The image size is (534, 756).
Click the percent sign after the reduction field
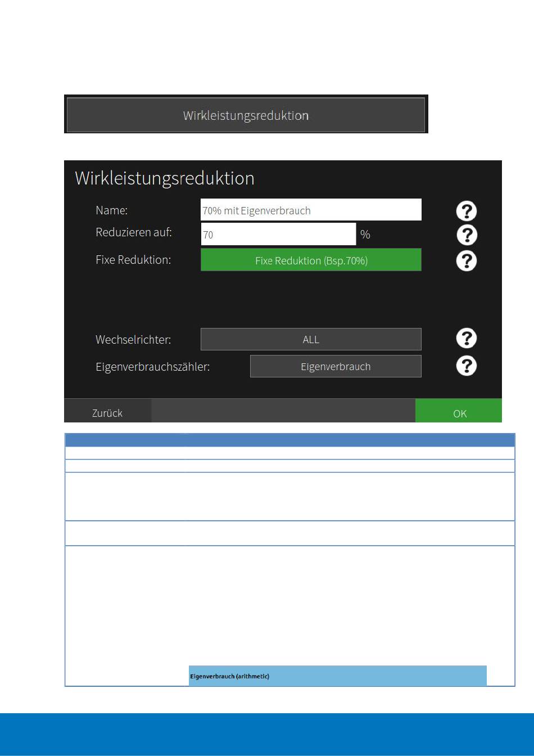pos(365,235)
